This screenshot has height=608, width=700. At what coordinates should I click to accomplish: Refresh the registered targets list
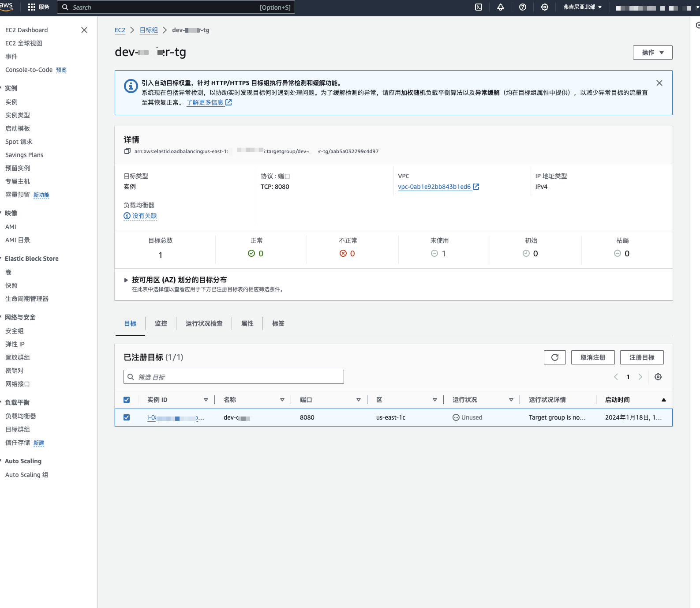click(555, 357)
